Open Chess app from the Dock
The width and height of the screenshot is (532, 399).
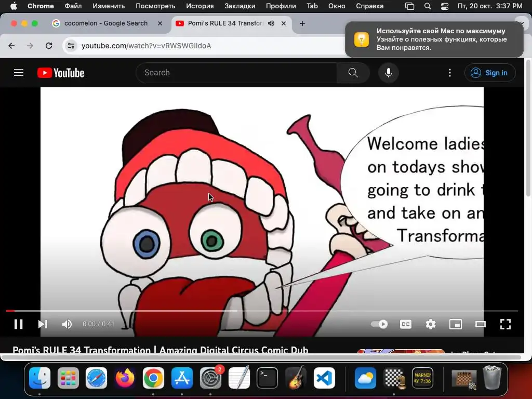coord(394,378)
